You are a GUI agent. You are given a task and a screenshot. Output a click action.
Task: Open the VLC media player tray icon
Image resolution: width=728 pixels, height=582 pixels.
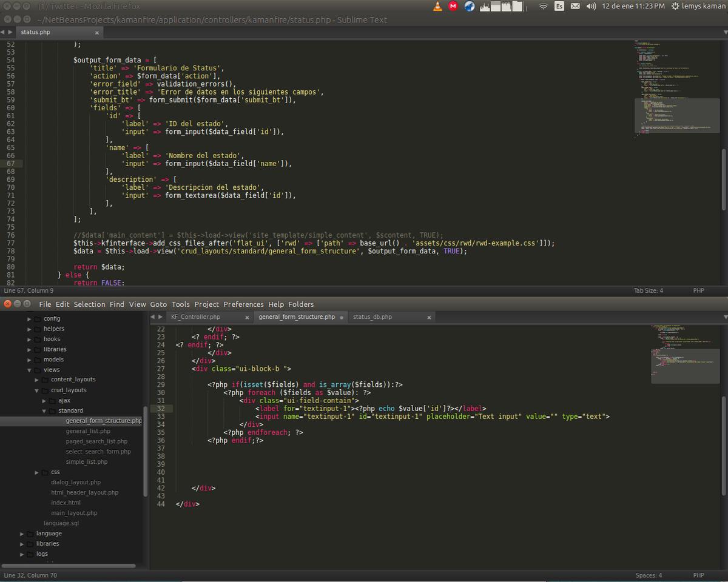(x=437, y=6)
